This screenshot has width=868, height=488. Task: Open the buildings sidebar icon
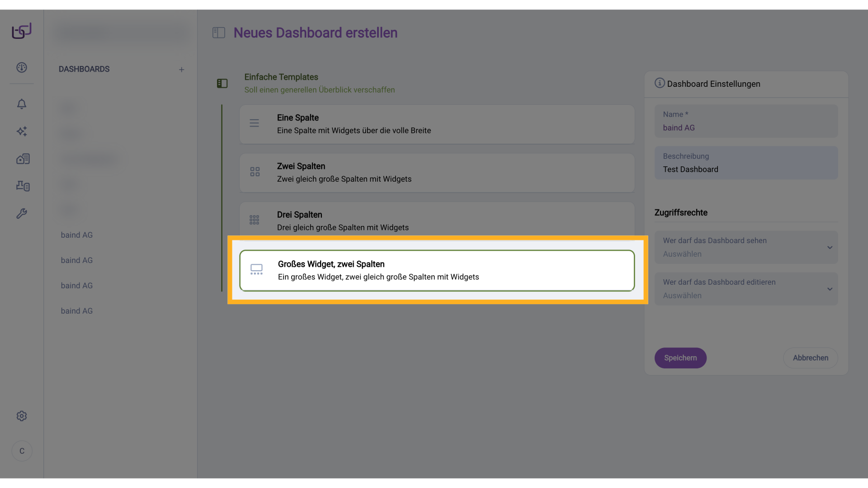click(23, 159)
